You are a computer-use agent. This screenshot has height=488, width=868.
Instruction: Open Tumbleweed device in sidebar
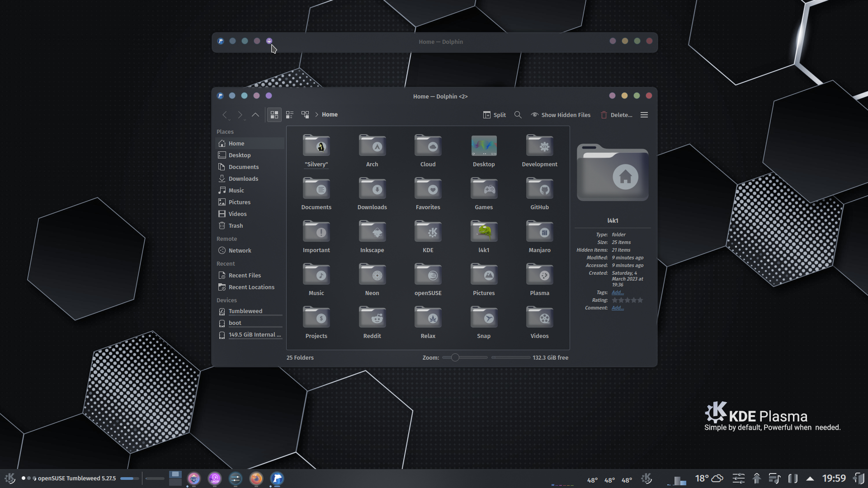click(250, 311)
